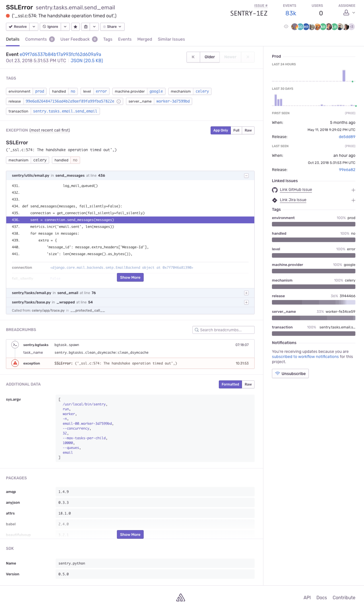Jump to oldest event arrow button
364x610 pixels.
[193, 57]
